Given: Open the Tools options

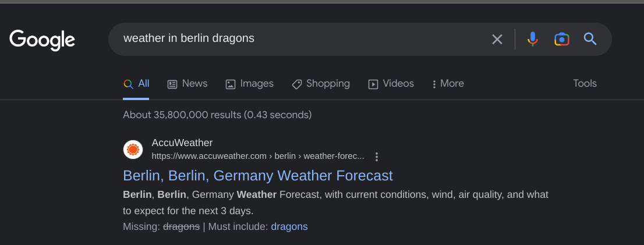Looking at the screenshot, I should pos(585,83).
